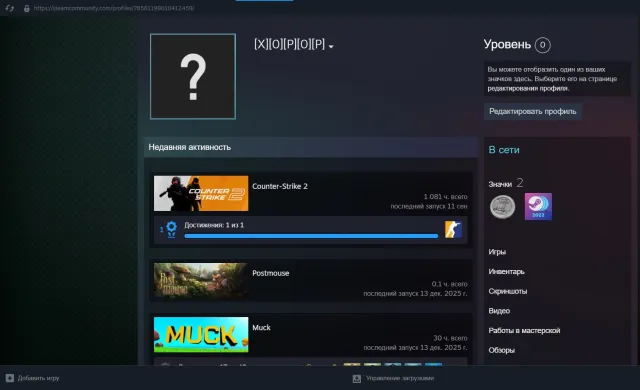
Task: Open the profile URL in the address bar
Action: [x=114, y=8]
